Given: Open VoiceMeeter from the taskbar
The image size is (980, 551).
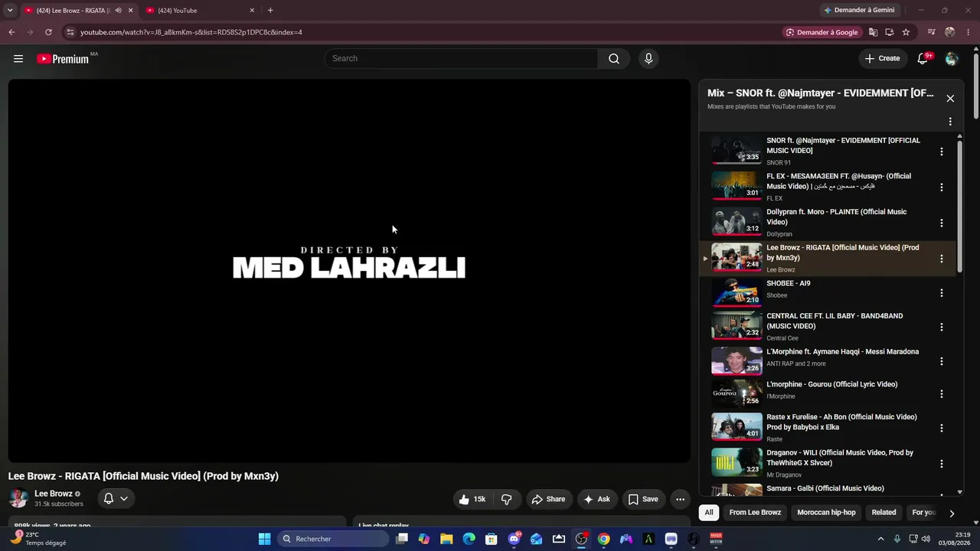Looking at the screenshot, I should pos(716,539).
